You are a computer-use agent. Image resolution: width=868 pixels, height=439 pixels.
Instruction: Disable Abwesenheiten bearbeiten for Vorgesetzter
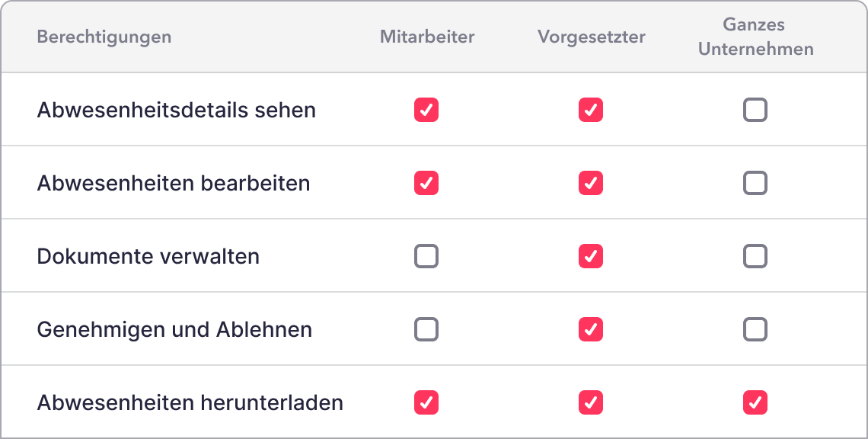[591, 184]
